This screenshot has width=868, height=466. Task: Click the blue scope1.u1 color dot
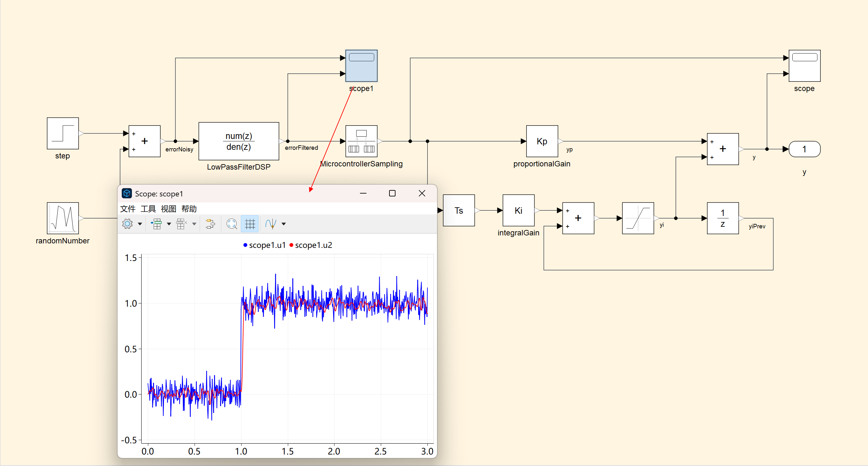point(245,245)
